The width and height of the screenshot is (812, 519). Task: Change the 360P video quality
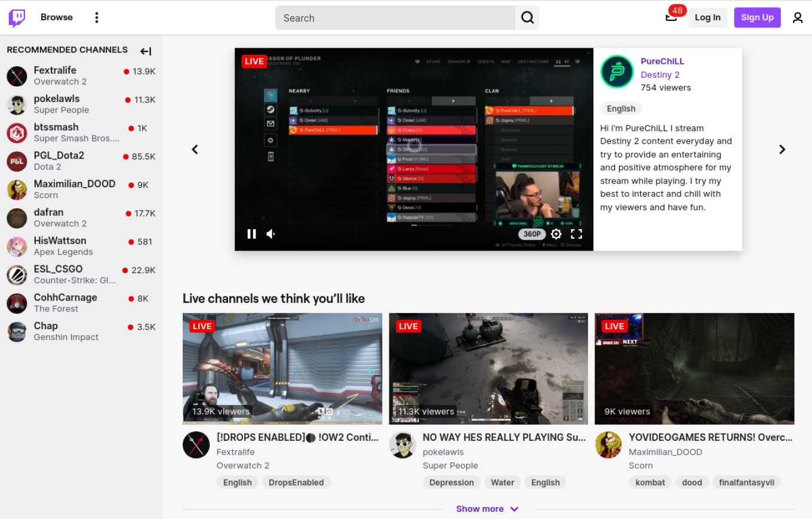pyautogui.click(x=532, y=234)
